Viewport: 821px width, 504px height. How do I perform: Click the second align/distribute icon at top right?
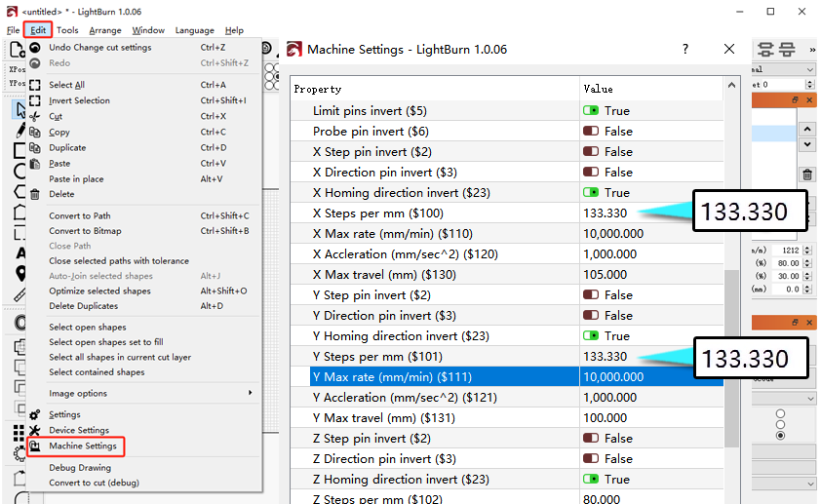tap(787, 50)
